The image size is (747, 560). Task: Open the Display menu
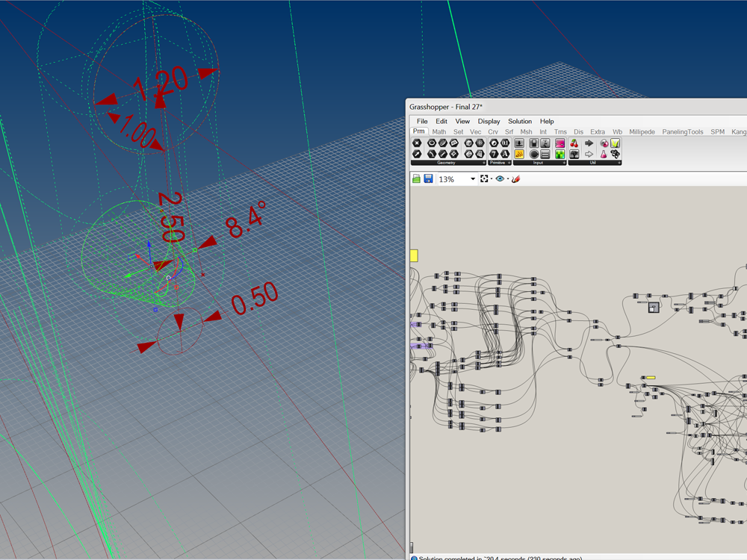[x=489, y=122]
